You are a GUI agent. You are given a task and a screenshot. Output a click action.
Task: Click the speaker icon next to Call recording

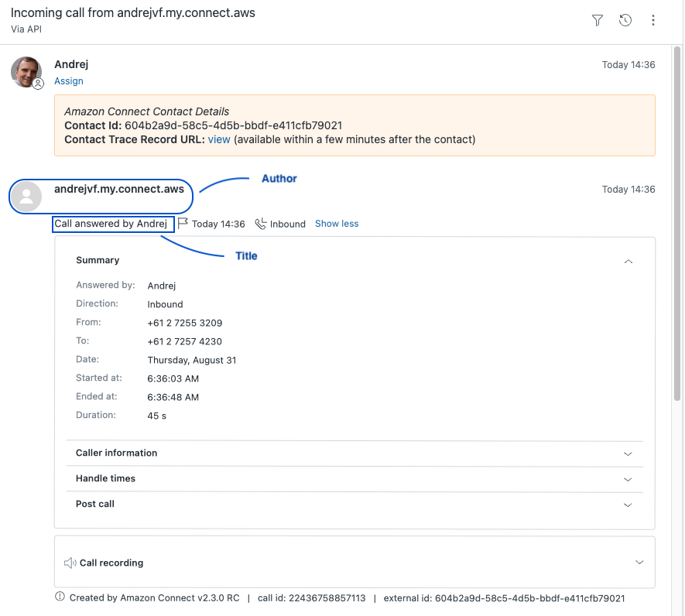[x=70, y=563]
